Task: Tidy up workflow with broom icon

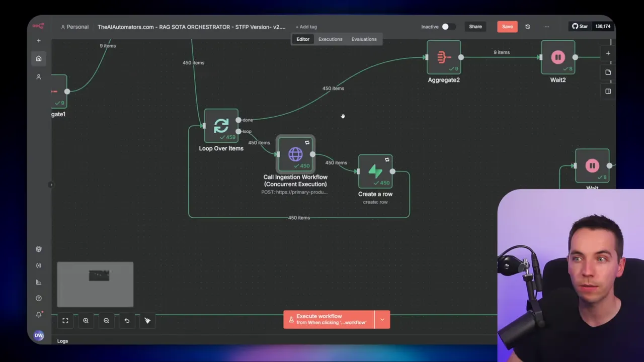Action: point(147,321)
